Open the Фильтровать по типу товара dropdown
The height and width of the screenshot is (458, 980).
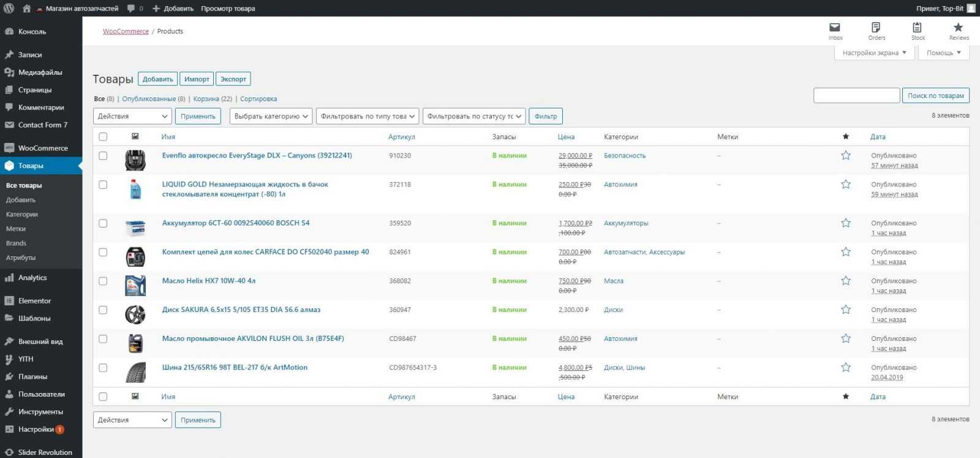click(367, 116)
